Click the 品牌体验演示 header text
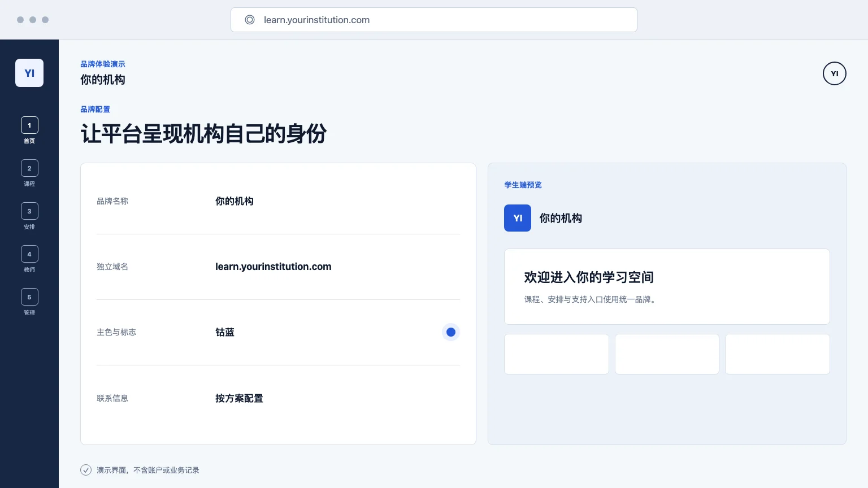This screenshot has height=488, width=868. click(103, 64)
